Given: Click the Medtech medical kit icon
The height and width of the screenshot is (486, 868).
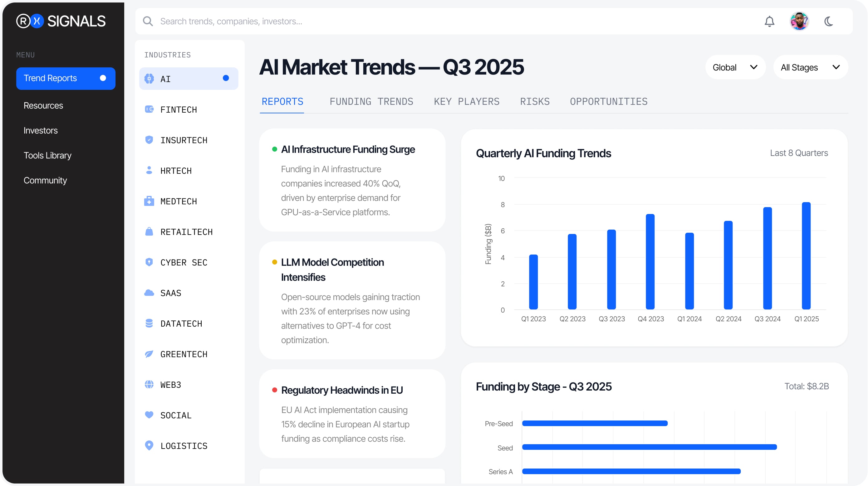Looking at the screenshot, I should tap(149, 201).
